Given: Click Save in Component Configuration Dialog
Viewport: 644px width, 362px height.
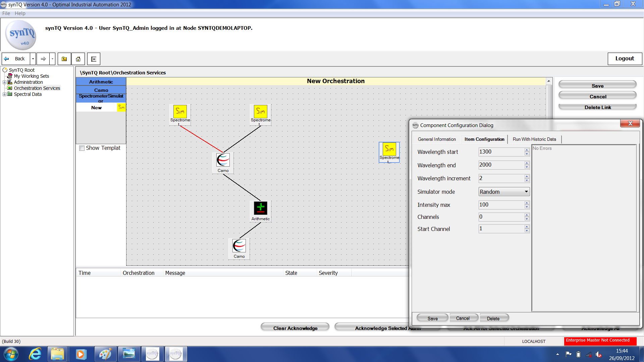Looking at the screenshot, I should pos(432,318).
